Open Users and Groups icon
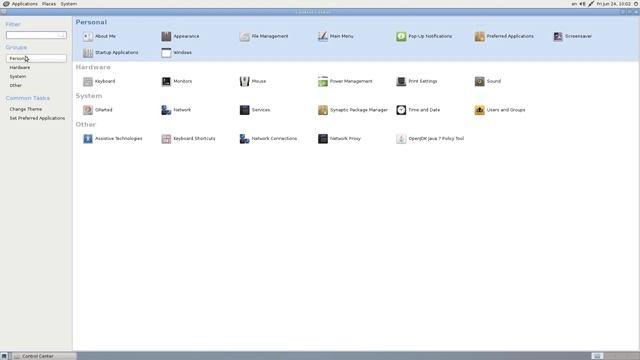The width and height of the screenshot is (640, 360). [480, 110]
